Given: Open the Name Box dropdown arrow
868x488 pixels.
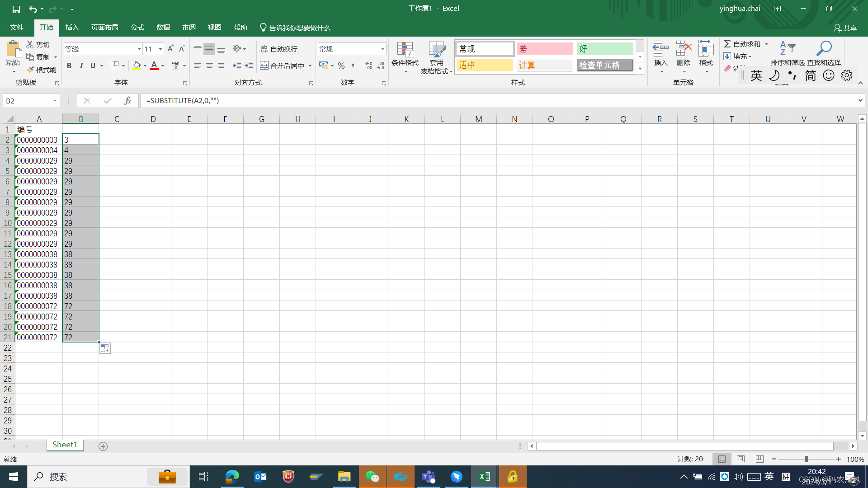Looking at the screenshot, I should [55, 100].
